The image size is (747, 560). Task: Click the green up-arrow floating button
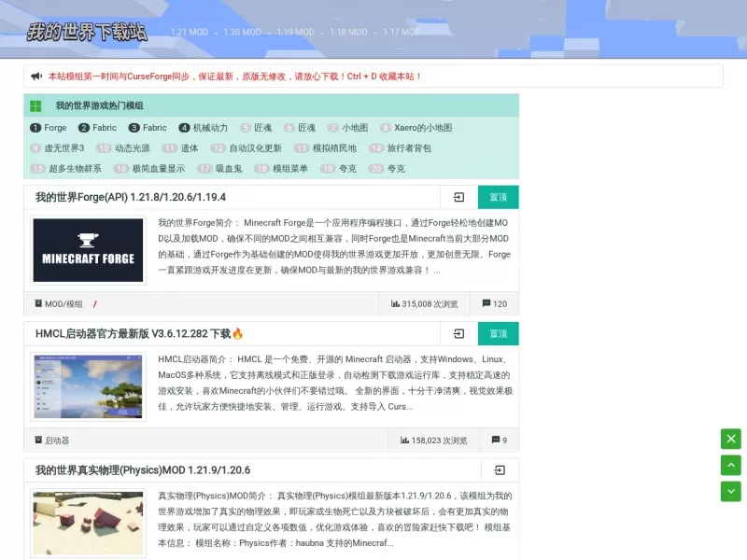[x=731, y=465]
